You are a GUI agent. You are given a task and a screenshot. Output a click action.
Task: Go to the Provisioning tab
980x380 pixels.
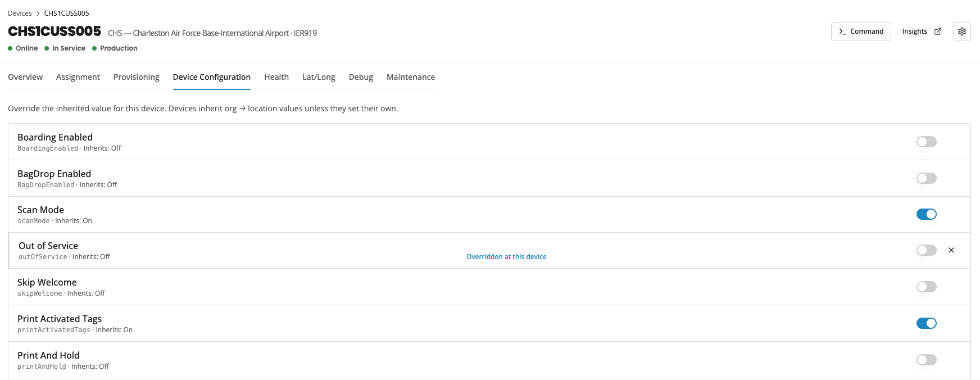[137, 77]
